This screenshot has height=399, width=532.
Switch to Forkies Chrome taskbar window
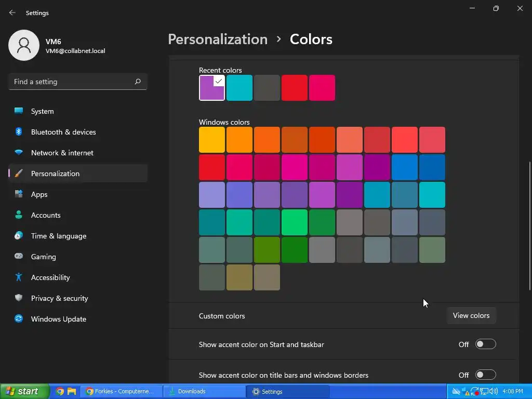pos(121,391)
